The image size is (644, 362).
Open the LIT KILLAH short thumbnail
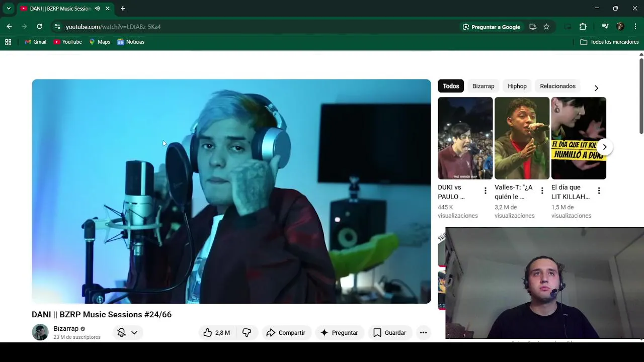(x=579, y=138)
